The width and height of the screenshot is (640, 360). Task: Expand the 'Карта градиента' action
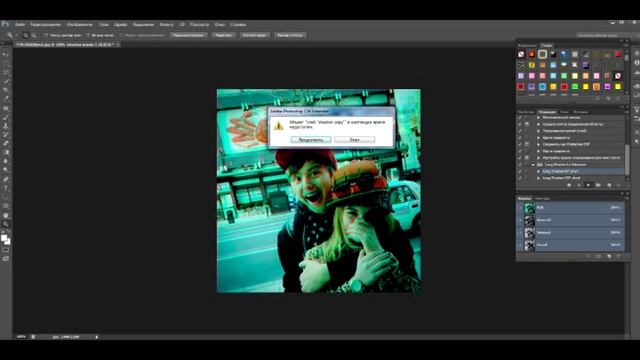[538, 151]
